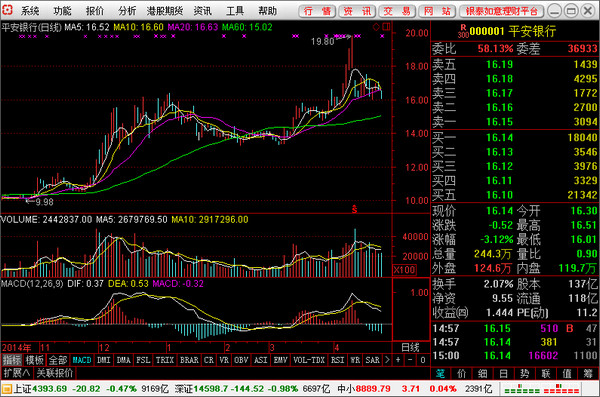Viewport: 600px width, 397px height.
Task: Select the CR indicator
Action: [209, 360]
